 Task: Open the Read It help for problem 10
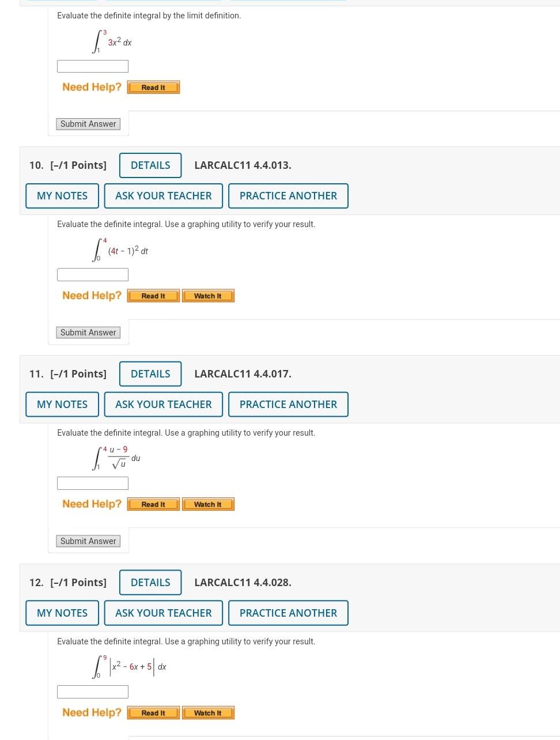coord(153,295)
